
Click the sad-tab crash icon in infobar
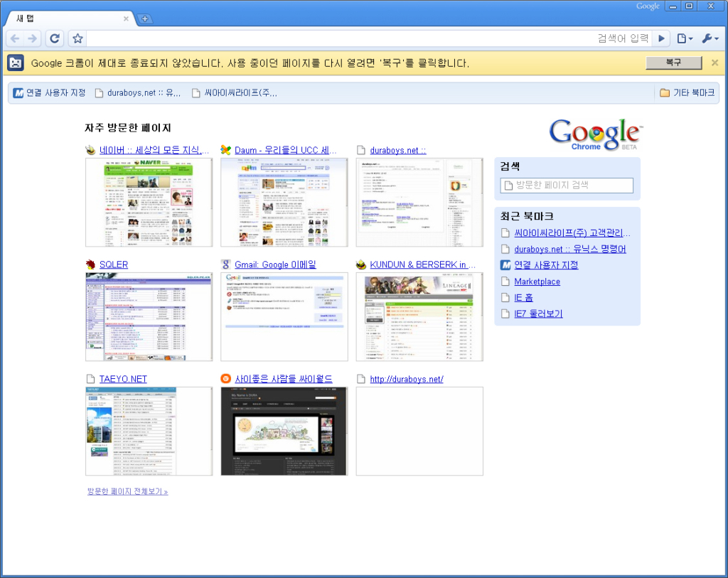pos(16,63)
